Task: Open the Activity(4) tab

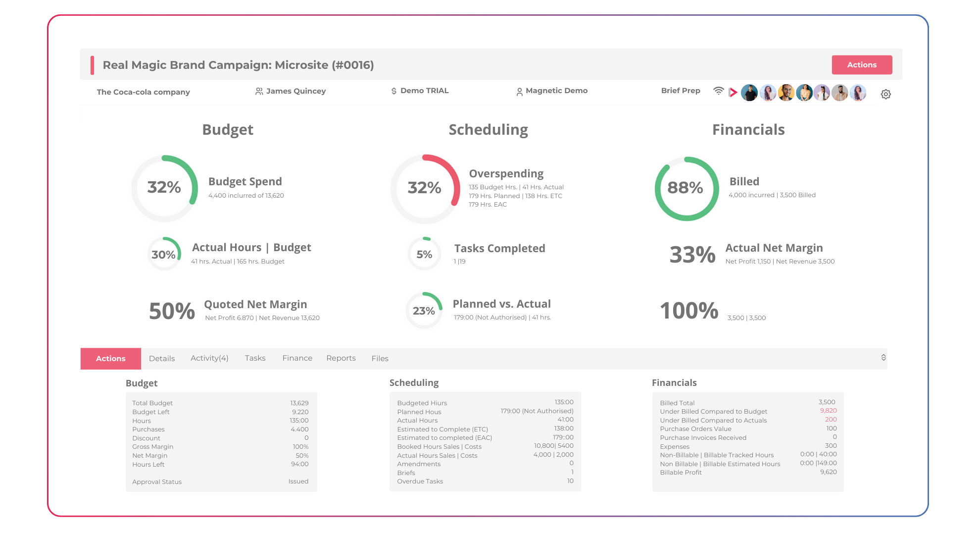Action: [209, 358]
